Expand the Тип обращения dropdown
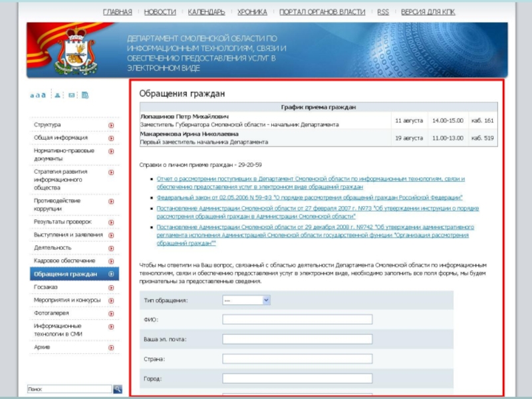The height and width of the screenshot is (399, 532). click(x=246, y=300)
